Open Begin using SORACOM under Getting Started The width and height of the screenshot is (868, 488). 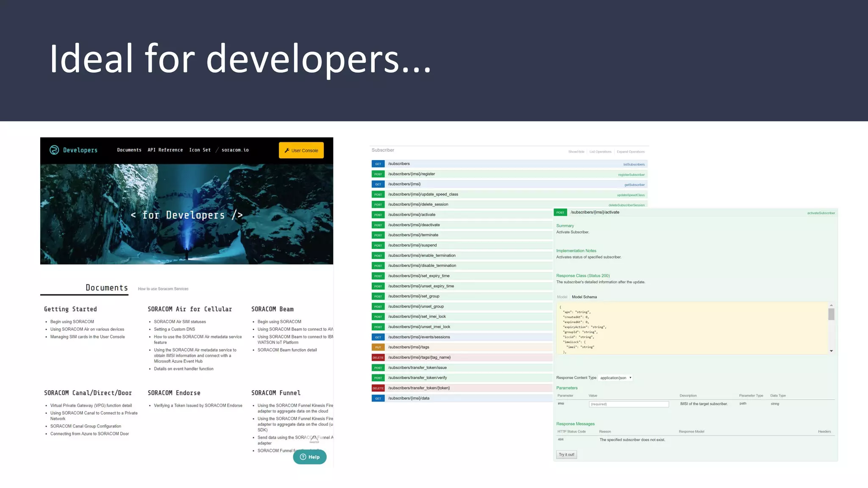coord(72,322)
